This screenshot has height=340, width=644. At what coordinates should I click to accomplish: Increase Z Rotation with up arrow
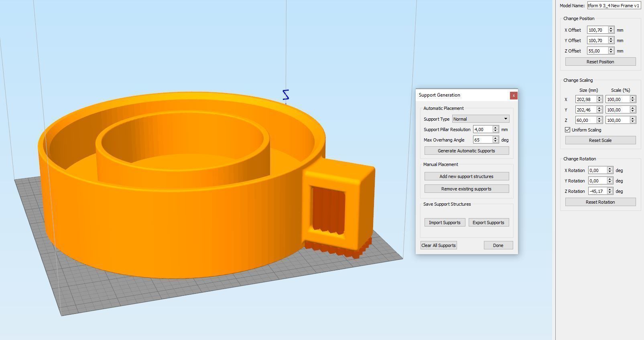click(x=610, y=189)
